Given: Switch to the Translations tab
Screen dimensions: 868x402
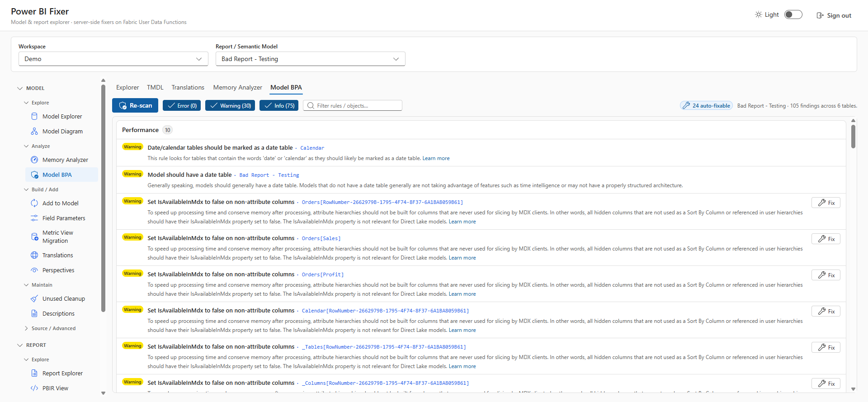Looking at the screenshot, I should tap(188, 88).
